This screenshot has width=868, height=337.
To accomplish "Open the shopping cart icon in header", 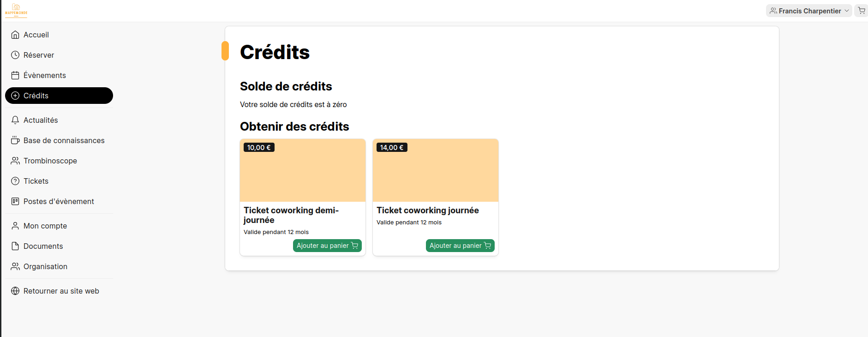I will click(862, 11).
